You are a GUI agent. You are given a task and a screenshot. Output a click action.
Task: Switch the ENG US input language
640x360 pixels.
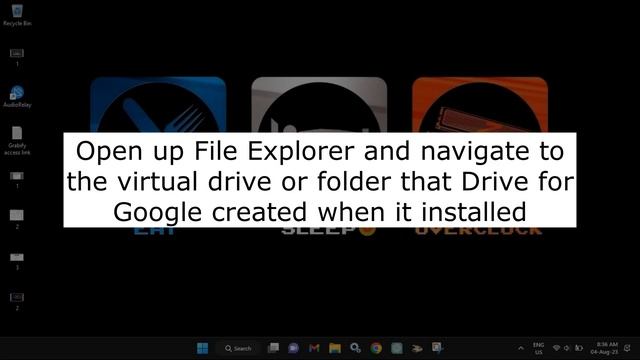tap(538, 348)
